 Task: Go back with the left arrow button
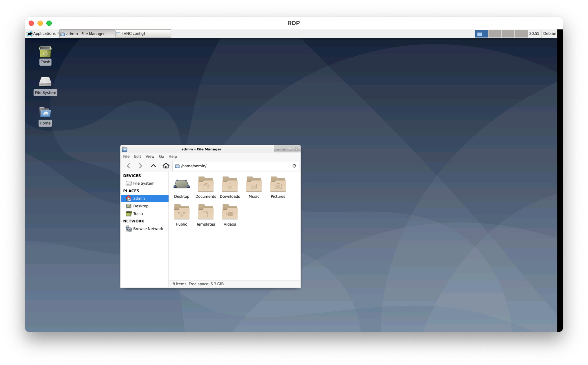point(128,166)
